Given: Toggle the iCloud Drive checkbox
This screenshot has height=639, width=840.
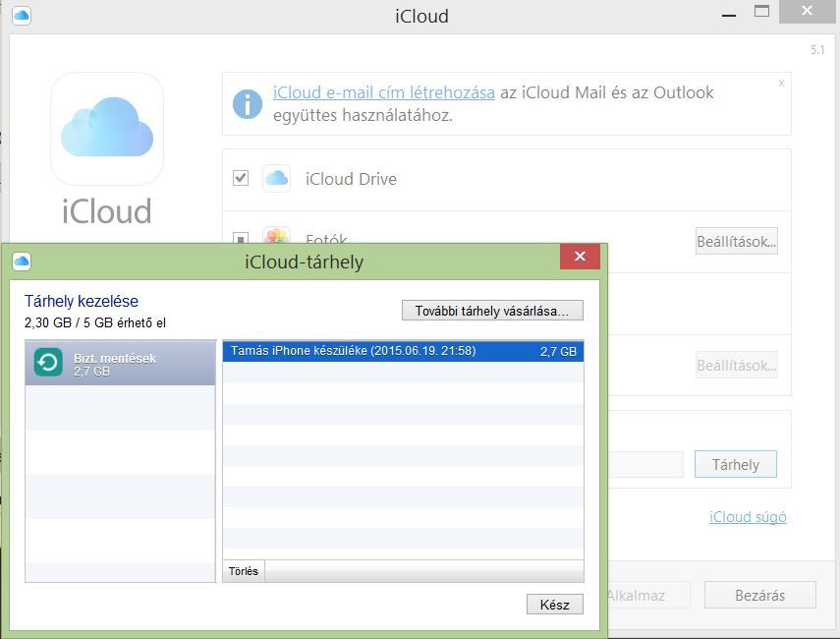Looking at the screenshot, I should [241, 178].
